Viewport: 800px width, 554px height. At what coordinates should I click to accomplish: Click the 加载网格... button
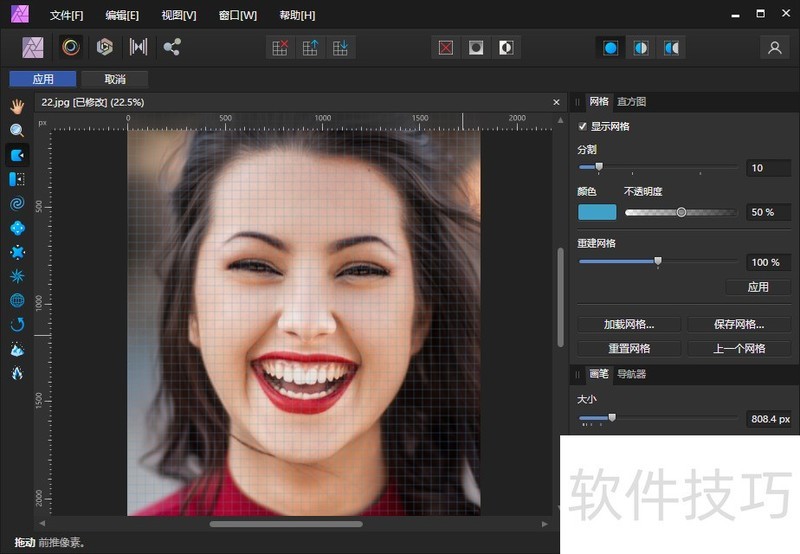click(x=629, y=324)
